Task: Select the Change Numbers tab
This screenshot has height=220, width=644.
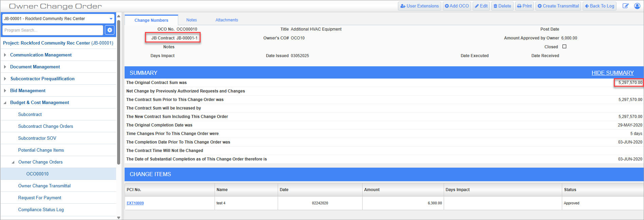Action: [x=151, y=20]
